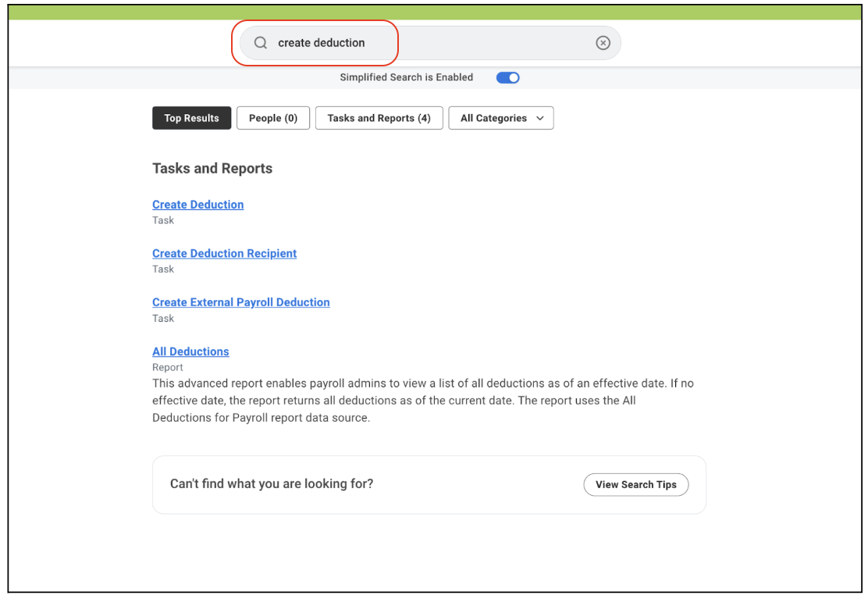868x599 pixels.
Task: Expand the All Categories dropdown
Action: [x=501, y=118]
